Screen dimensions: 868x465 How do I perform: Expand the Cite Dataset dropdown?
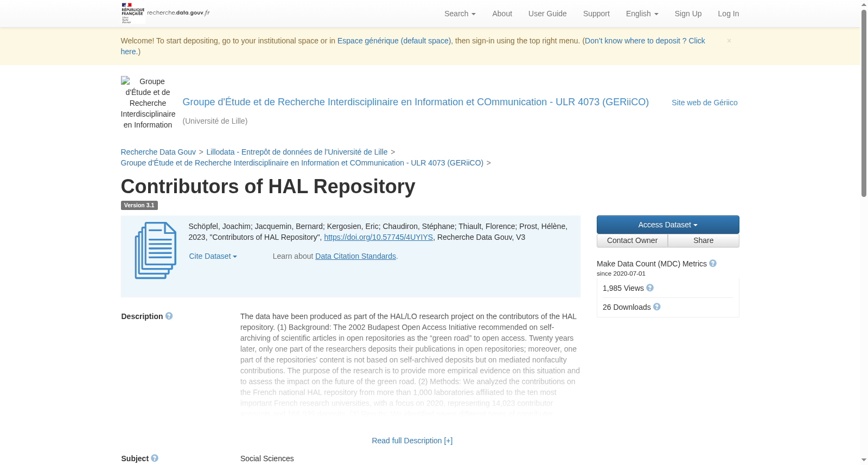click(x=213, y=256)
